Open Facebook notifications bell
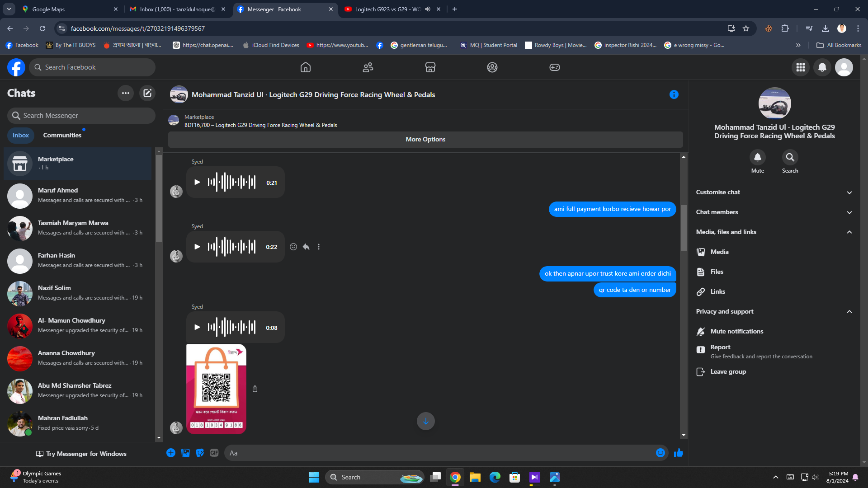Screen dimensions: 868x488 coord(822,67)
